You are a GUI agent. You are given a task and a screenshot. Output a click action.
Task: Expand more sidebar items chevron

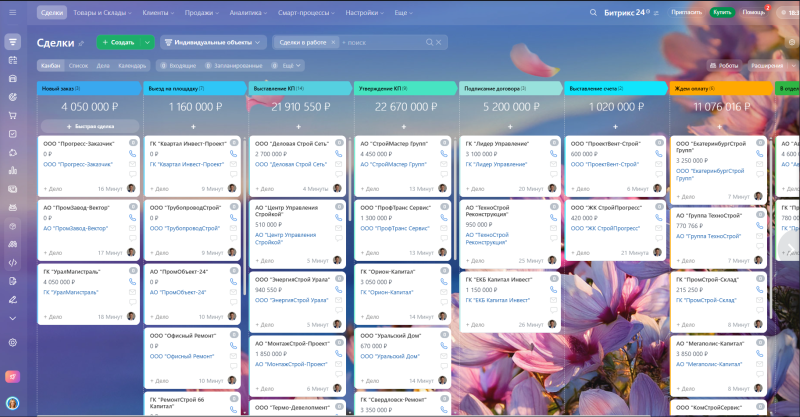click(13, 318)
